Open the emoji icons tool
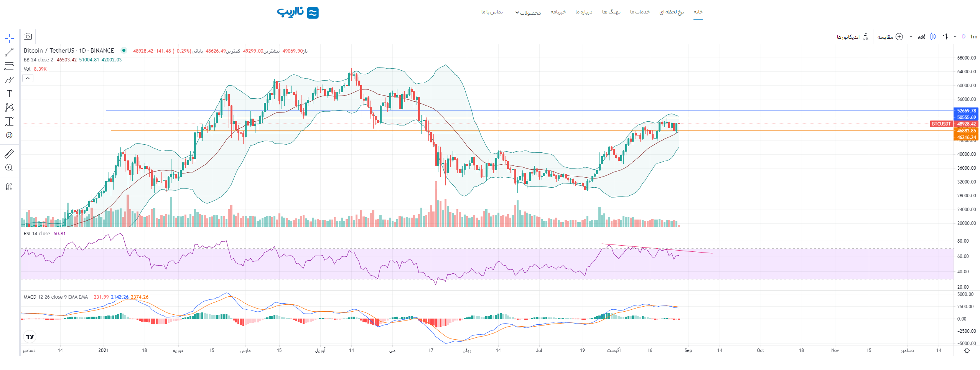Screen dimensions: 980x370 coord(9,135)
